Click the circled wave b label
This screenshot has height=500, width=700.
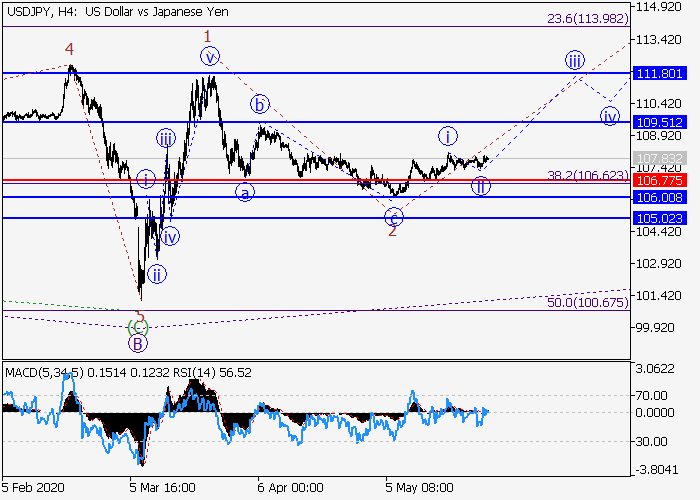point(259,104)
